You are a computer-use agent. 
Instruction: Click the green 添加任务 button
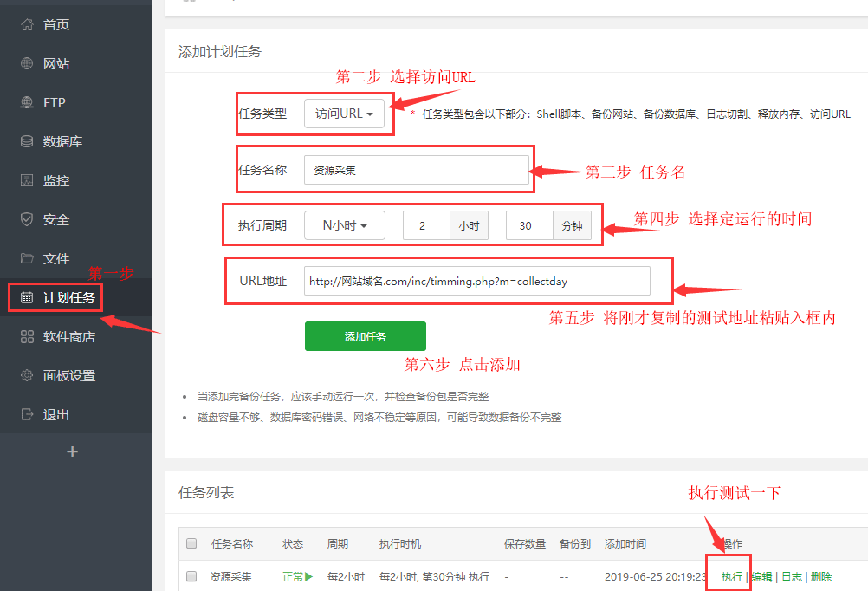[365, 336]
